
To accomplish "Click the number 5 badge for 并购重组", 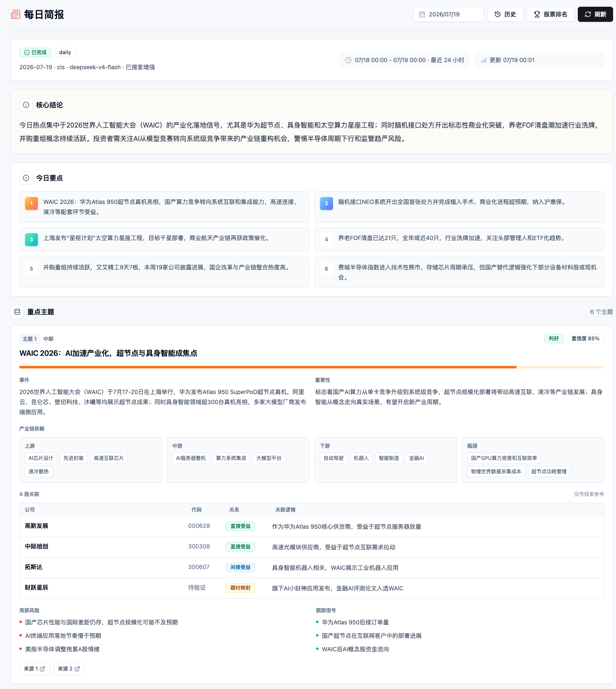I will (x=31, y=269).
